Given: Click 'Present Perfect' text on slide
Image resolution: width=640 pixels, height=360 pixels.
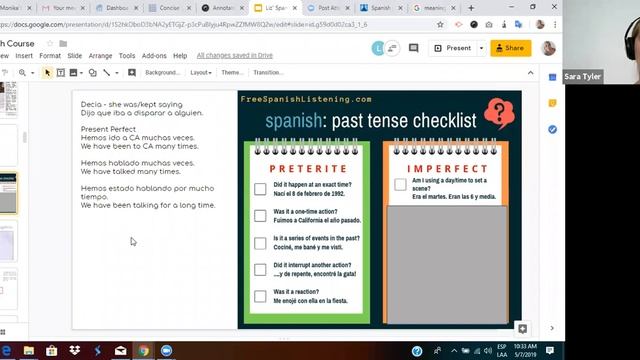Looking at the screenshot, I should (x=108, y=129).
